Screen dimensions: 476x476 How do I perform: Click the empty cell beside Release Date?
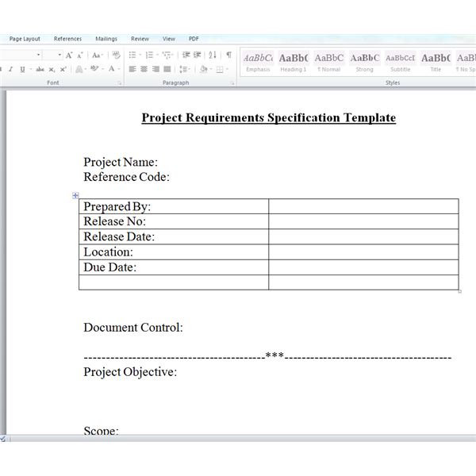click(x=363, y=236)
